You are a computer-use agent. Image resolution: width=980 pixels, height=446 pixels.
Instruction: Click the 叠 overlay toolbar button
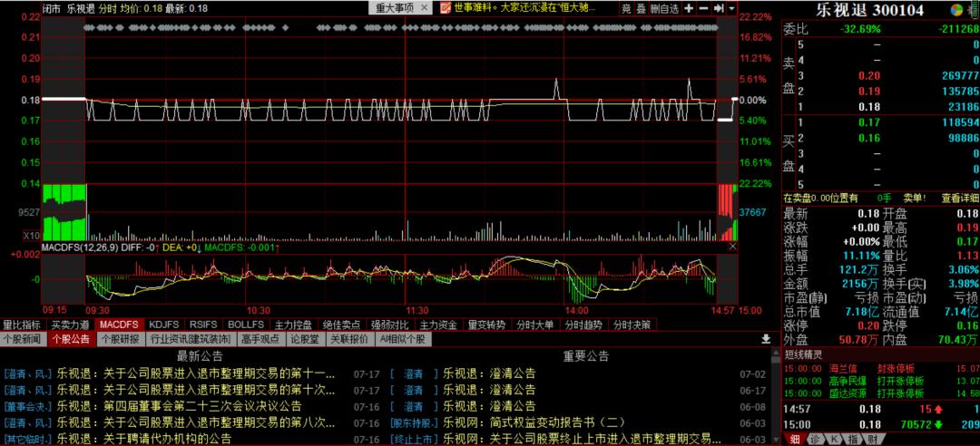(641, 8)
